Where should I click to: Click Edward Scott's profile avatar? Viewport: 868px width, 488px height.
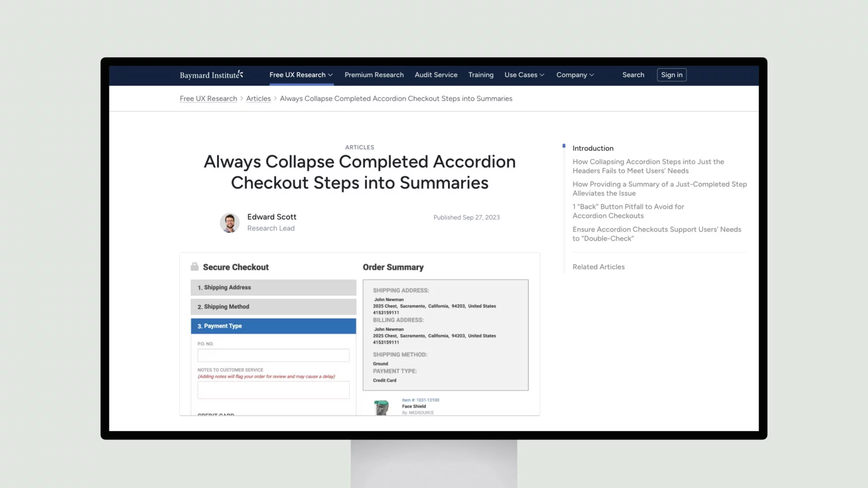click(229, 222)
